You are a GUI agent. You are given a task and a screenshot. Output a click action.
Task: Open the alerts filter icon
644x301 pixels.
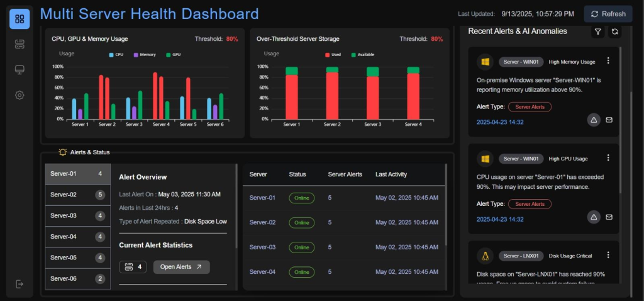[x=598, y=31]
